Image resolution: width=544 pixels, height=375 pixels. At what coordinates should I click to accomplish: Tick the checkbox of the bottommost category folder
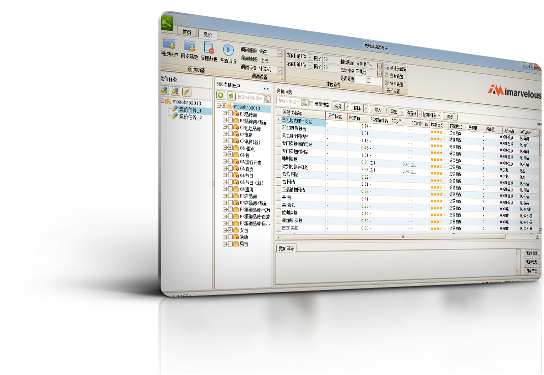click(x=230, y=244)
